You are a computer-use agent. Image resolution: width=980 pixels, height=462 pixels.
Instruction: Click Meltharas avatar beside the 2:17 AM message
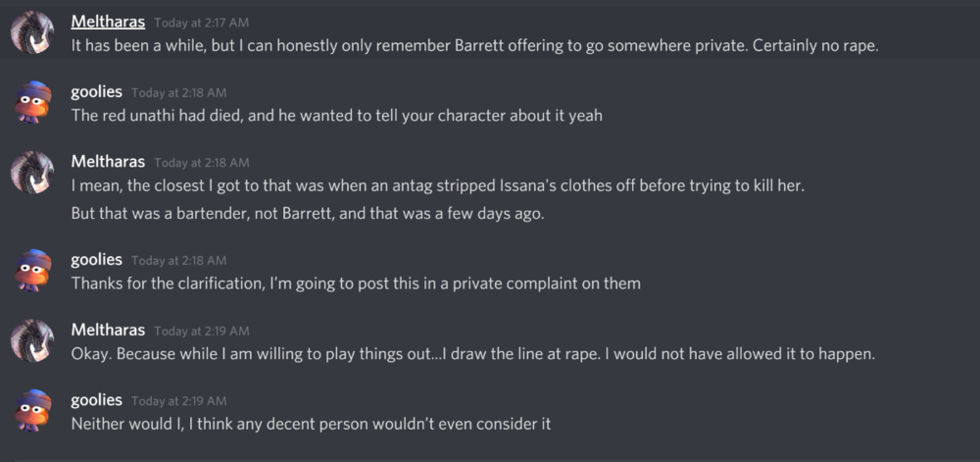(x=31, y=32)
